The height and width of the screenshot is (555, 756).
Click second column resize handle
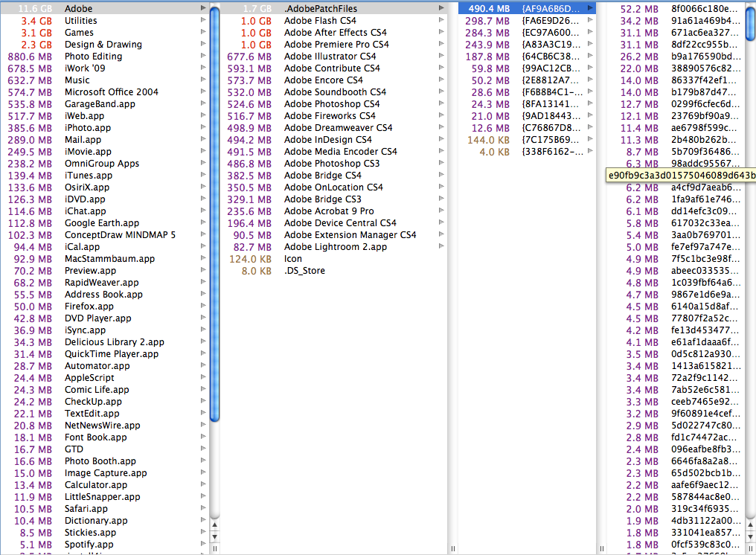click(x=452, y=549)
